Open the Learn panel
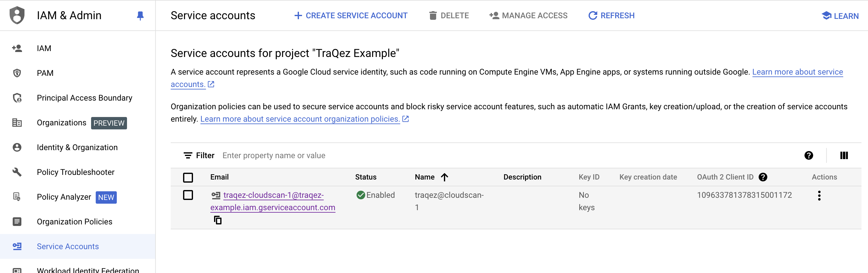868x273 pixels. tap(840, 16)
